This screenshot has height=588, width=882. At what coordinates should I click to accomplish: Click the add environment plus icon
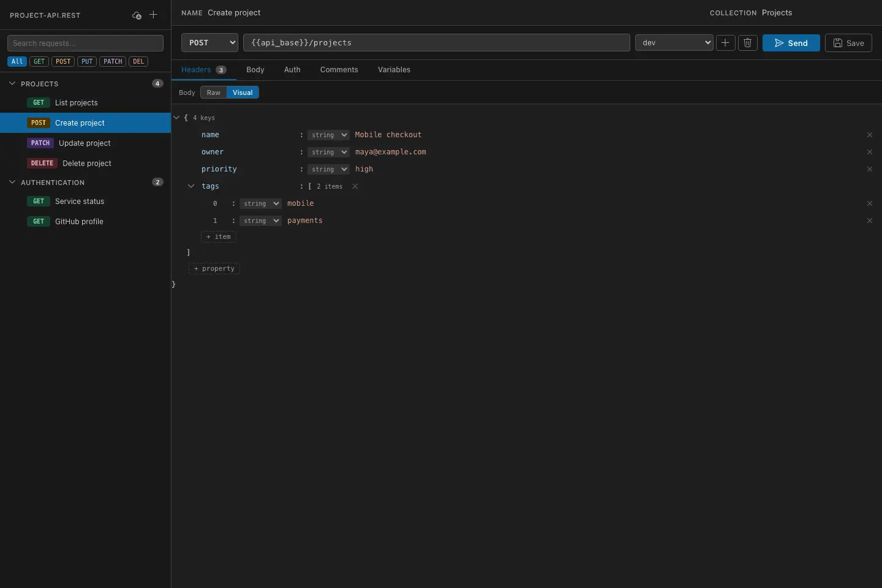click(x=725, y=43)
